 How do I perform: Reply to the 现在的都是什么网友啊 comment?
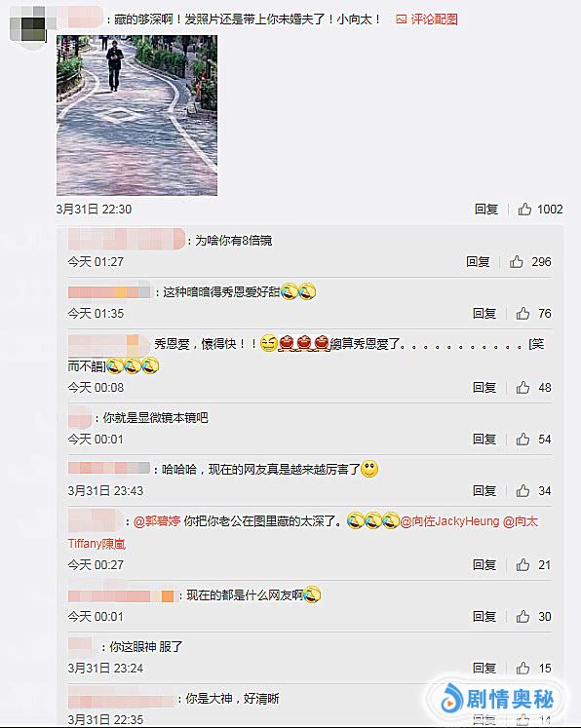[x=484, y=616]
